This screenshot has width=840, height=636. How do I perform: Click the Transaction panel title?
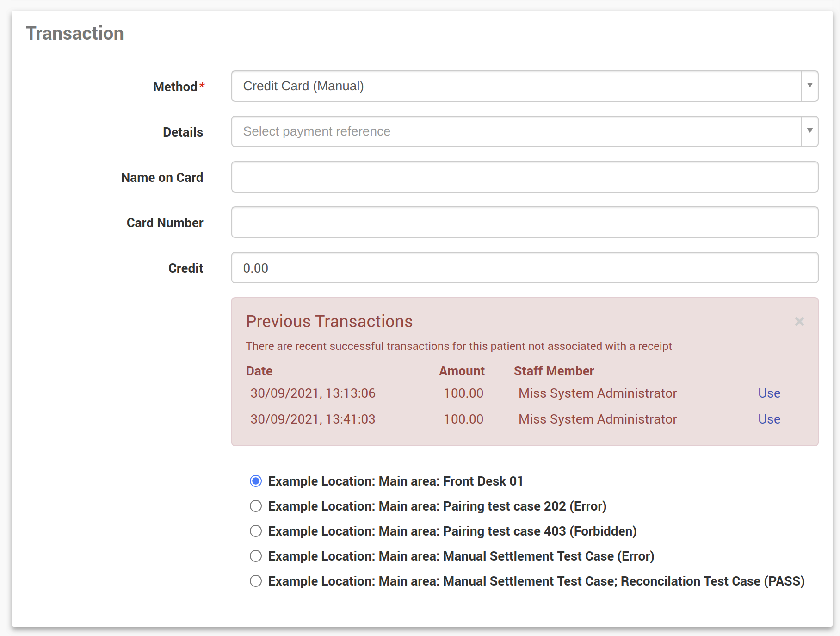75,33
